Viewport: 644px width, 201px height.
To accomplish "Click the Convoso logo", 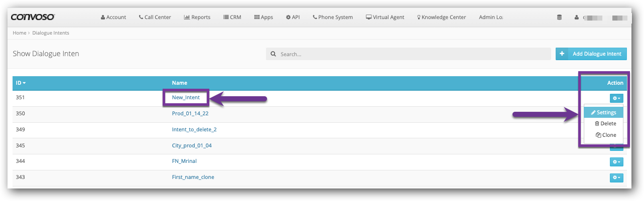I will (x=33, y=17).
